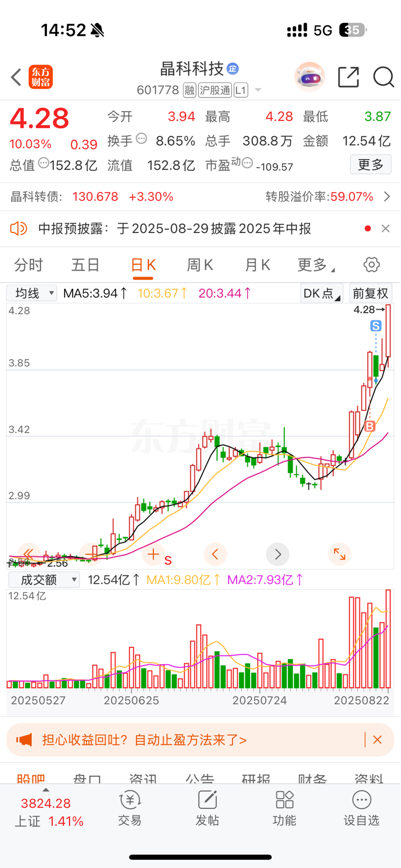Tap the info icon beside 换手
Image resolution: width=401 pixels, height=868 pixels.
pyautogui.click(x=141, y=139)
